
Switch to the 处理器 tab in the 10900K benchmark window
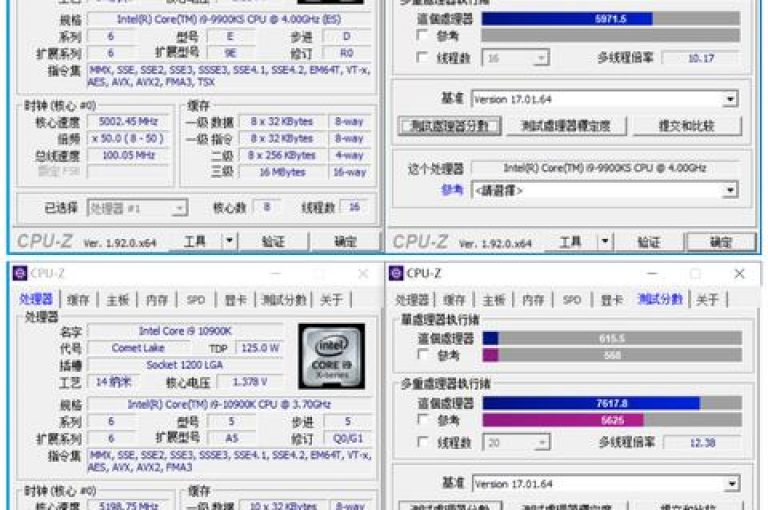point(412,299)
